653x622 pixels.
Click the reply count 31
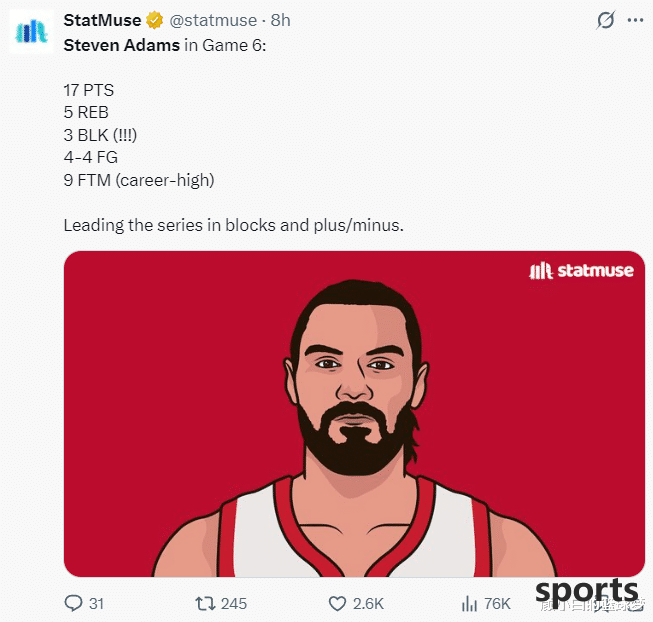point(96,604)
